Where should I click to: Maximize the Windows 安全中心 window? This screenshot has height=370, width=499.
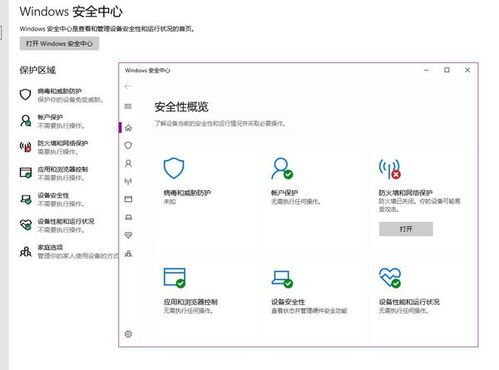(x=447, y=70)
